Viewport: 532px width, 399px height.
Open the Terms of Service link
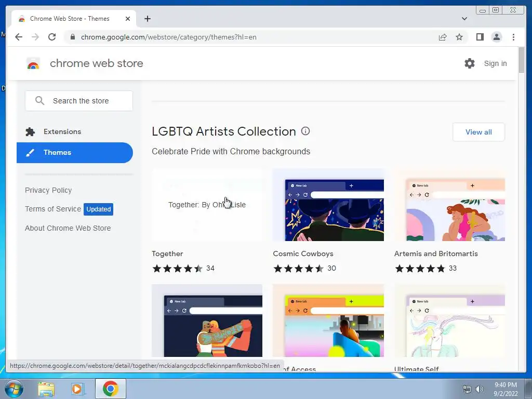53,209
